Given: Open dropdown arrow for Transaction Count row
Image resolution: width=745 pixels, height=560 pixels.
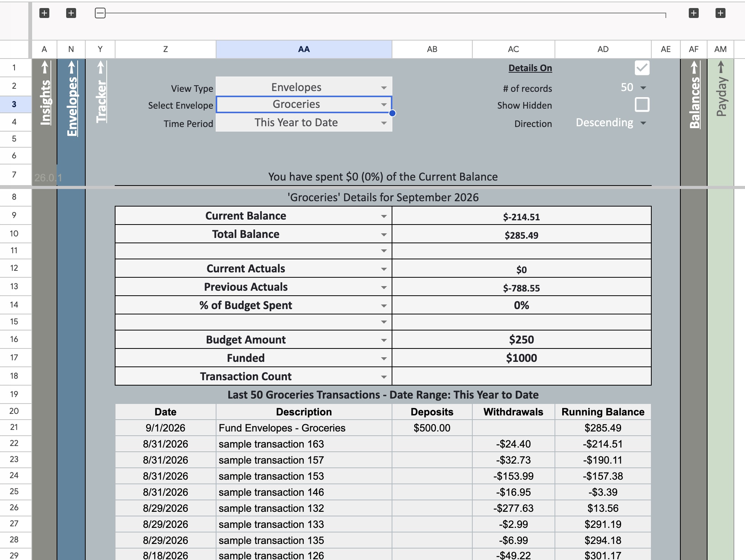Looking at the screenshot, I should pyautogui.click(x=384, y=377).
